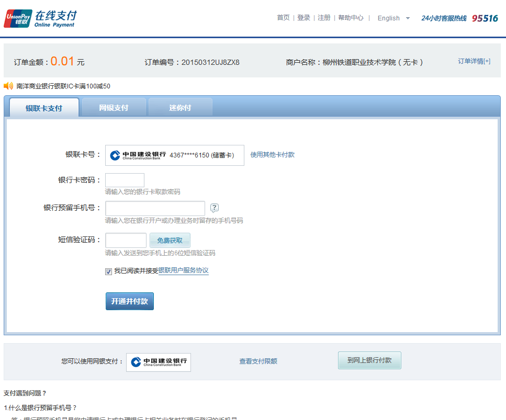Toggle the UnionPay user agreement checkbox
506x420 pixels.
[x=108, y=271]
